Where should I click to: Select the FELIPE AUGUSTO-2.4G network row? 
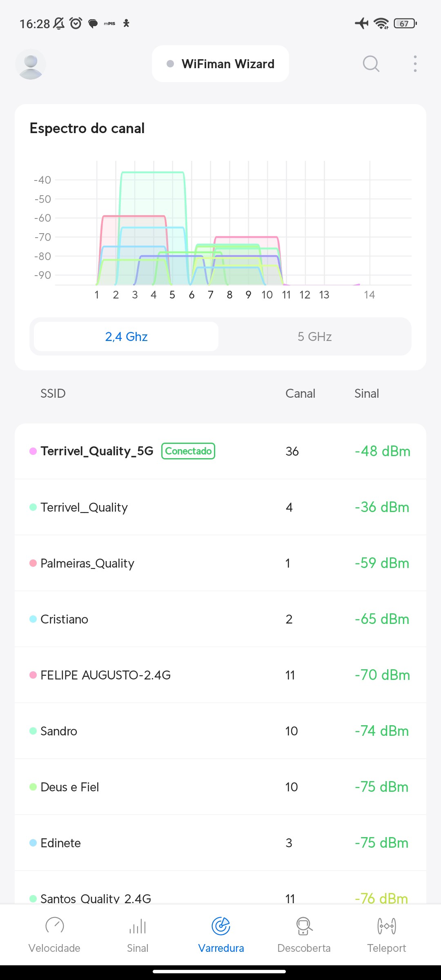pyautogui.click(x=105, y=675)
